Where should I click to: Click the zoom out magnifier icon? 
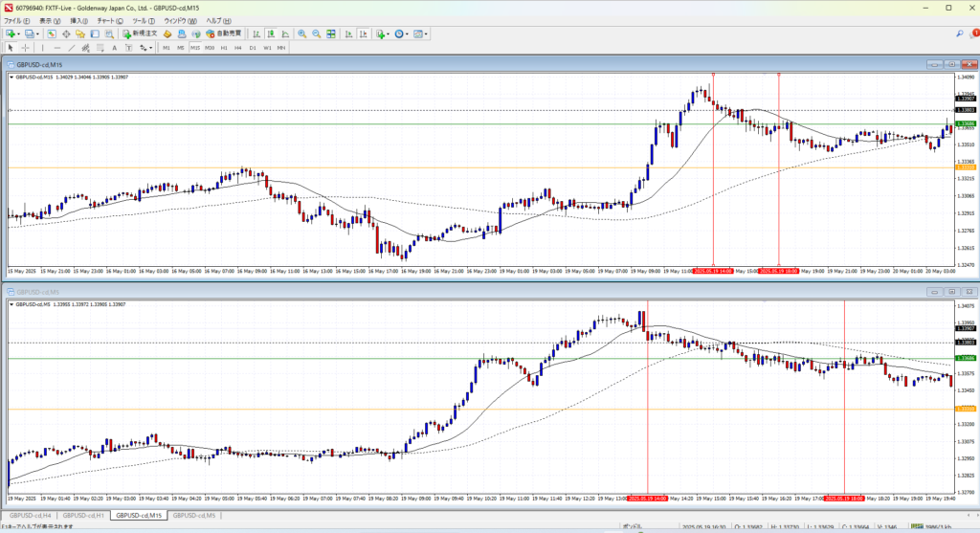coord(315,34)
